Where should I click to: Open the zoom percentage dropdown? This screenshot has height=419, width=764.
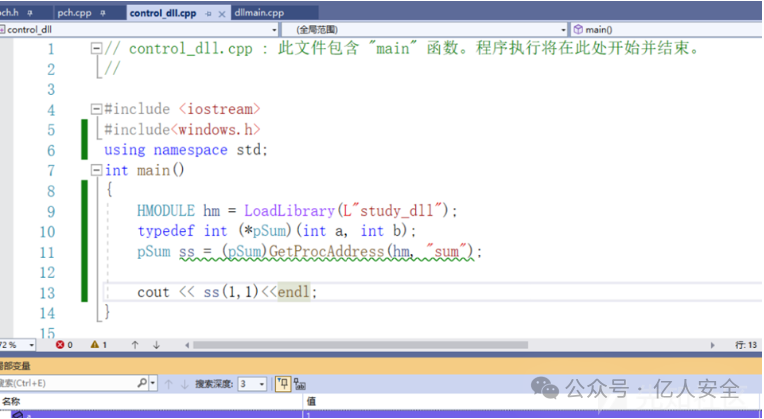[x=32, y=345]
